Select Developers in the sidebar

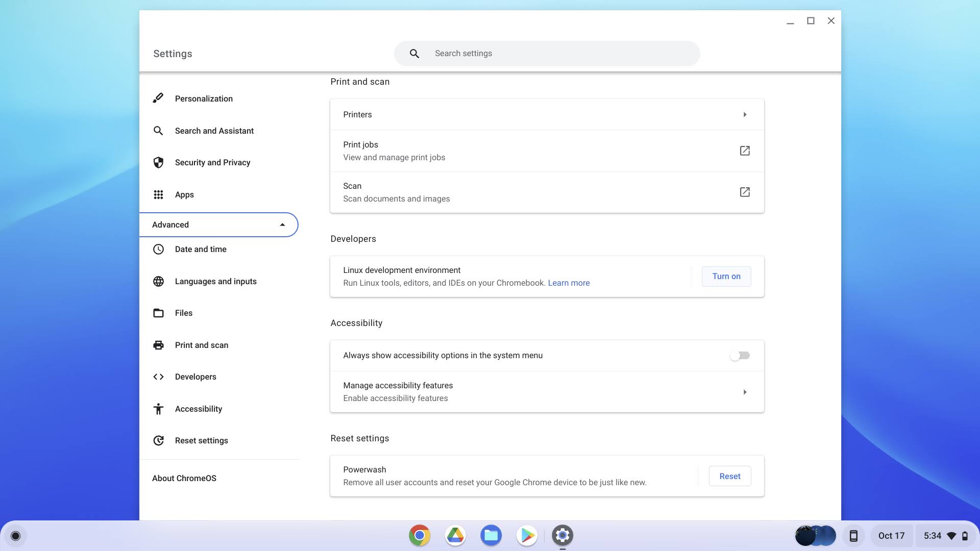coord(218,377)
